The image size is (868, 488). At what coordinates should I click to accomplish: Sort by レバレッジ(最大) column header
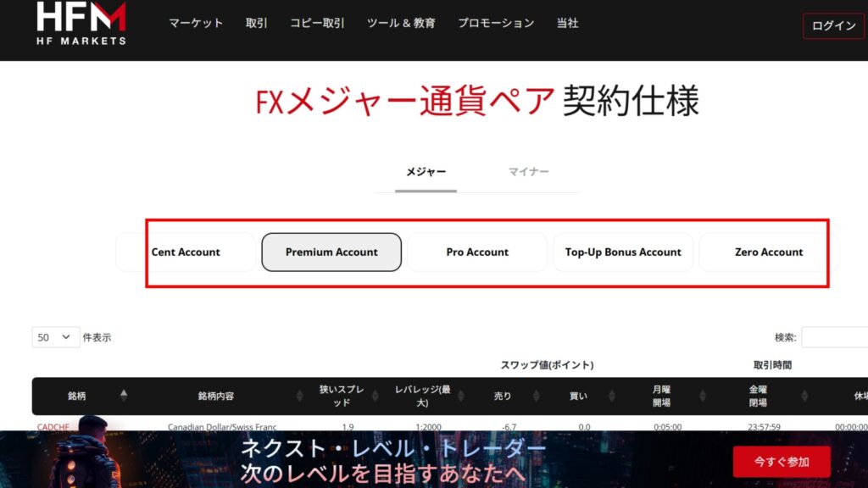click(x=423, y=396)
